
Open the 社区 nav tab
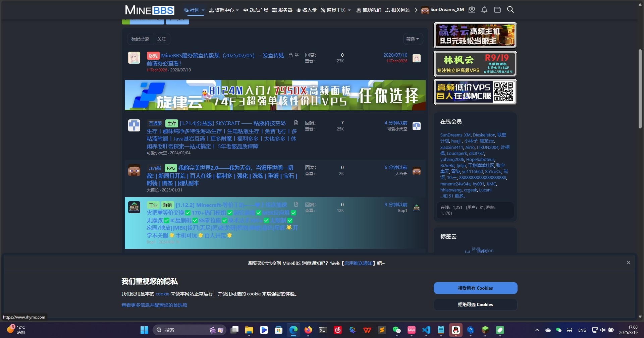[x=192, y=10]
